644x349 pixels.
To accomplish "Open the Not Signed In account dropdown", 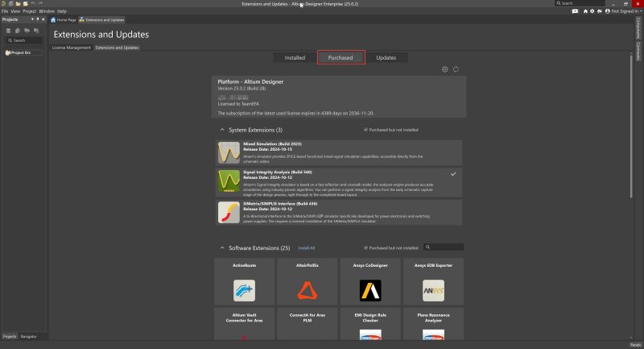I will [x=623, y=11].
